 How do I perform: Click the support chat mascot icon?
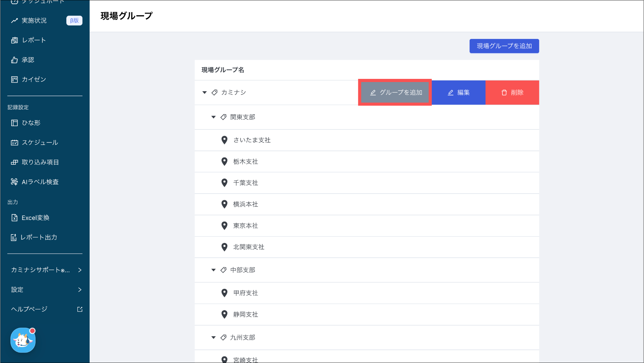[x=23, y=340]
